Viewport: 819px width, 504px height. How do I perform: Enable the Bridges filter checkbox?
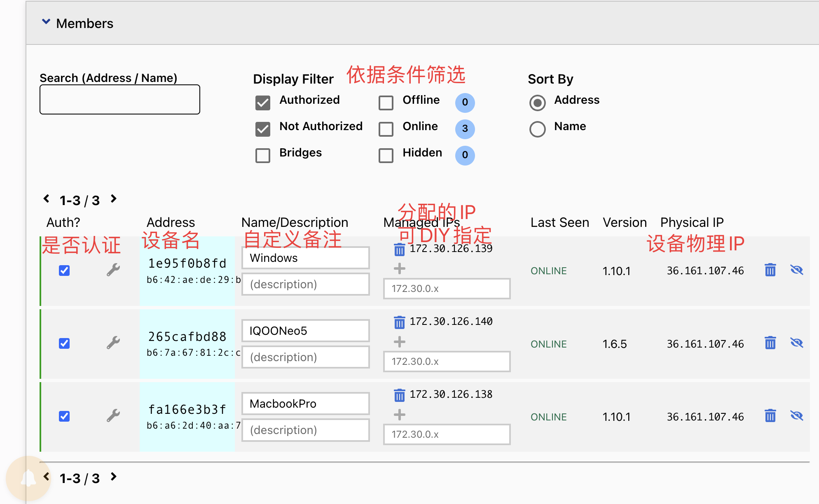(263, 155)
